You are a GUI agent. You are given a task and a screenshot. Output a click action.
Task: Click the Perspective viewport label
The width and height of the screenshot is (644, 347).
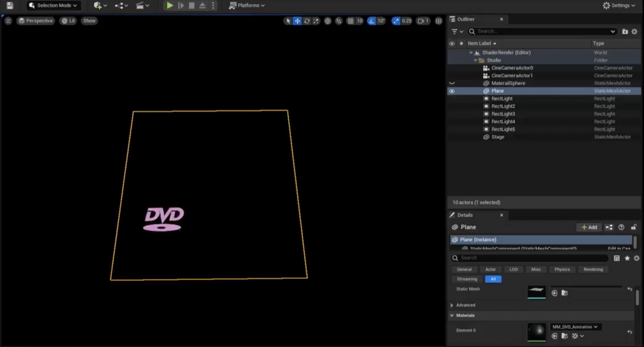pyautogui.click(x=36, y=20)
